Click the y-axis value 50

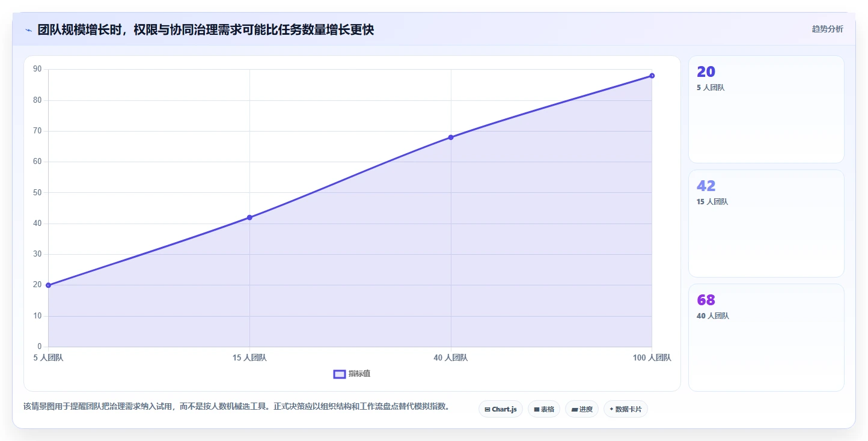coord(37,192)
